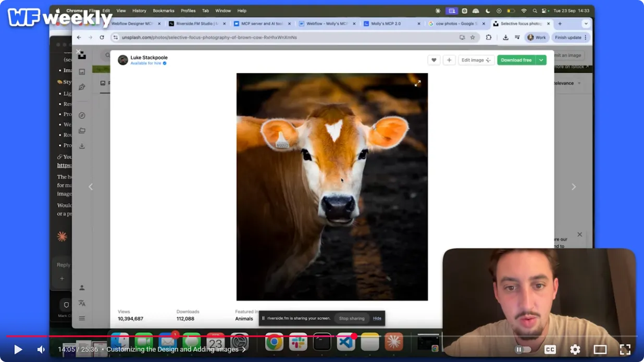Open Chrome from the Dock
The width and height of the screenshot is (644, 362).
tap(274, 342)
